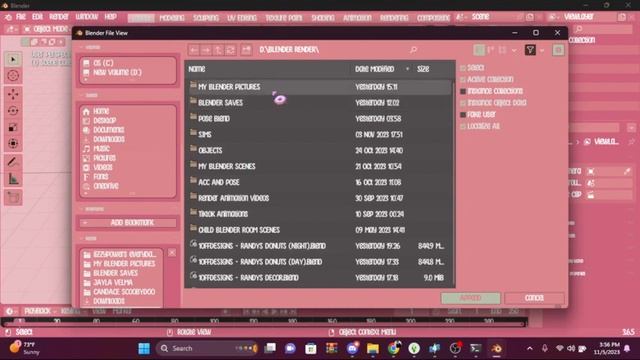This screenshot has height=360, width=640.
Task: Create a new folder in File View
Action: pos(246,50)
